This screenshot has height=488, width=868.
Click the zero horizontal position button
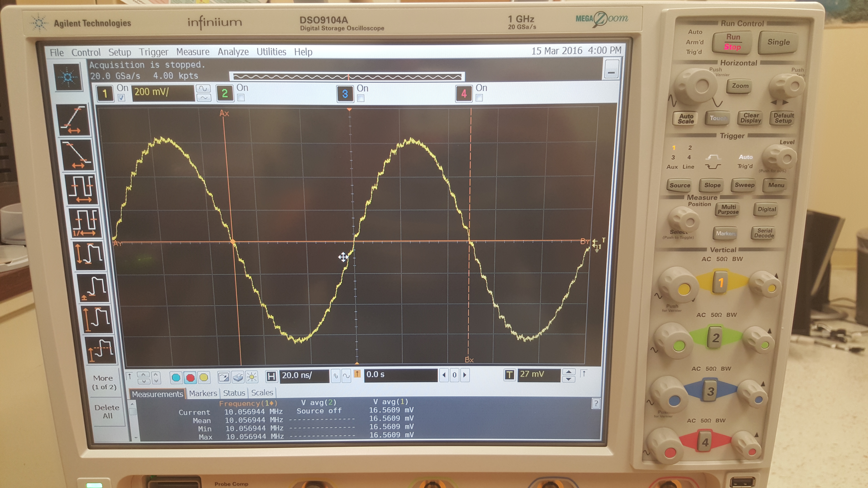click(x=455, y=374)
